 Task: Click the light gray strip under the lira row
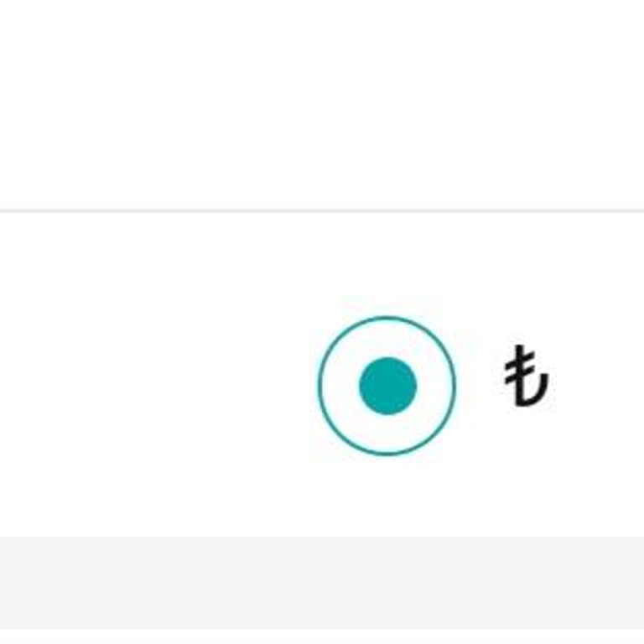[x=322, y=584]
